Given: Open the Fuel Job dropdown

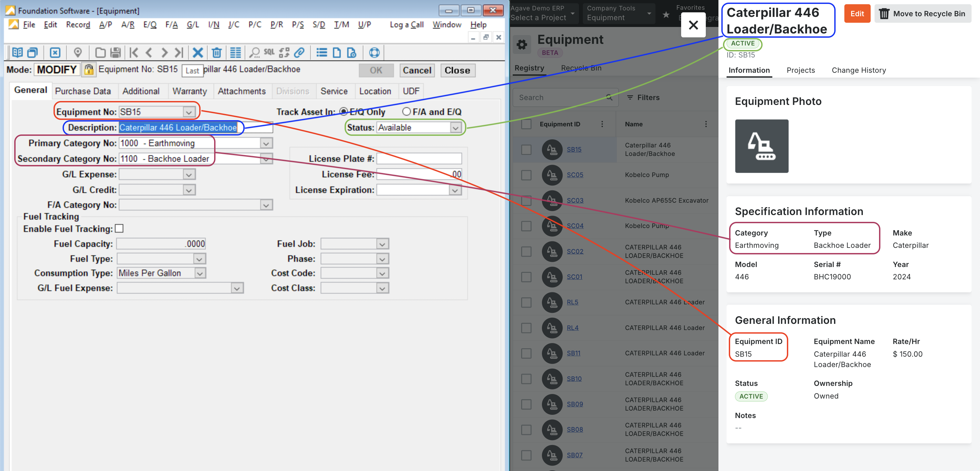Looking at the screenshot, I should click(382, 244).
